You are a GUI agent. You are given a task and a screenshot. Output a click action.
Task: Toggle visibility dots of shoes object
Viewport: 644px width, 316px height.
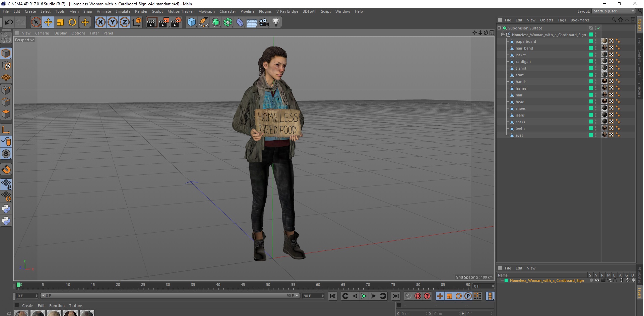[595, 108]
